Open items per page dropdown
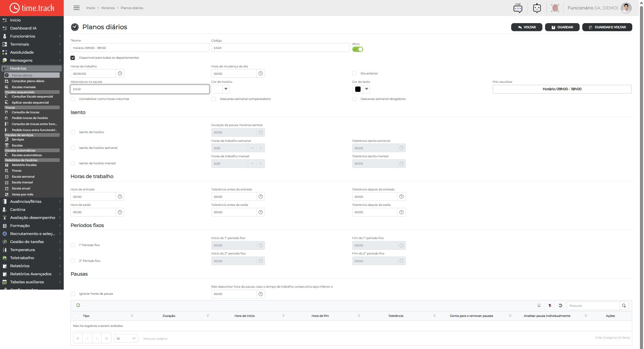 126,338
